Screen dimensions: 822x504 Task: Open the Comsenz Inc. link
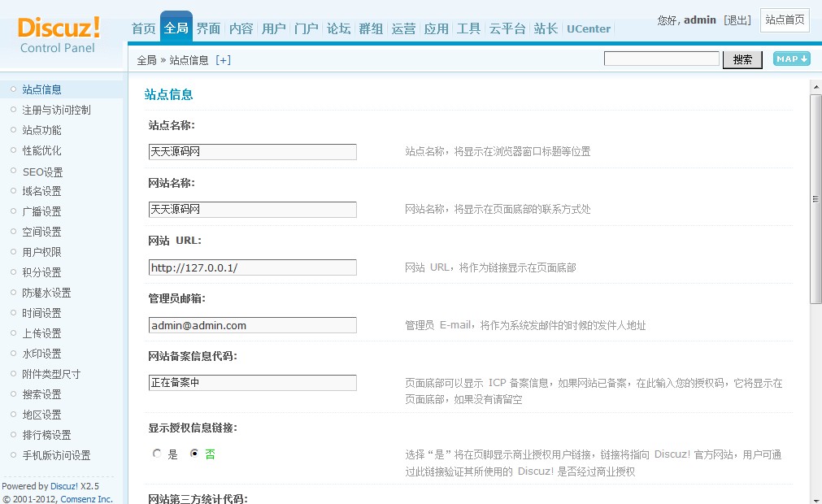[x=86, y=499]
